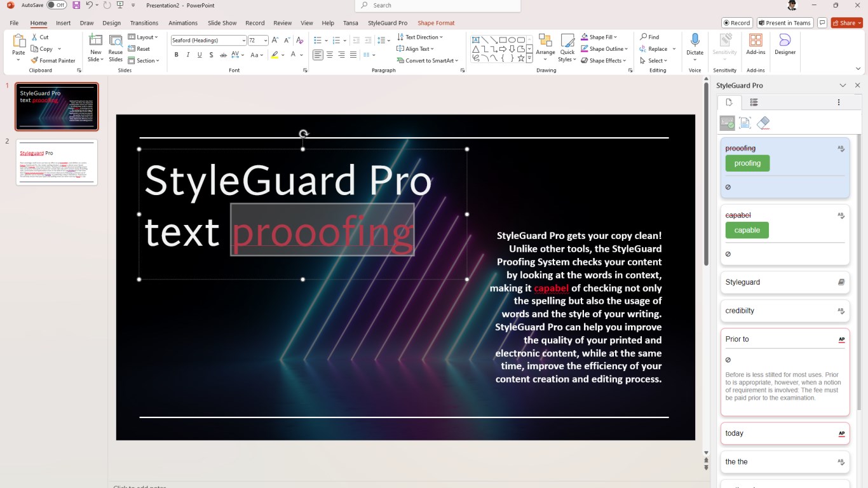Select the star shape in Drawing gallery
Screen dimensions: 868x488
click(x=521, y=58)
